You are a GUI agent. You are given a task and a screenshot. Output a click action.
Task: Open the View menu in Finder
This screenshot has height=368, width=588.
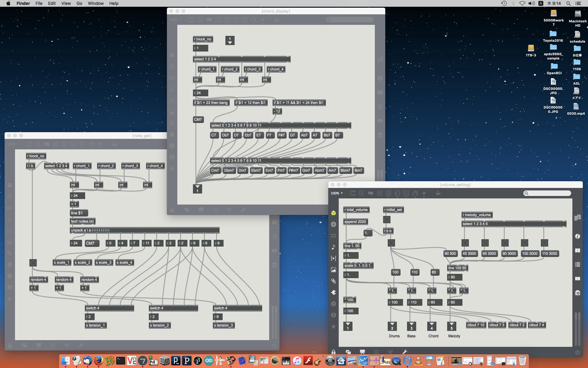66,3
